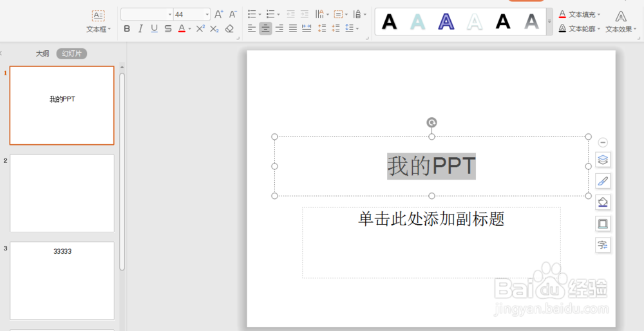The width and height of the screenshot is (644, 331).
Task: Open the shape fill quick icon
Action: pos(603,202)
